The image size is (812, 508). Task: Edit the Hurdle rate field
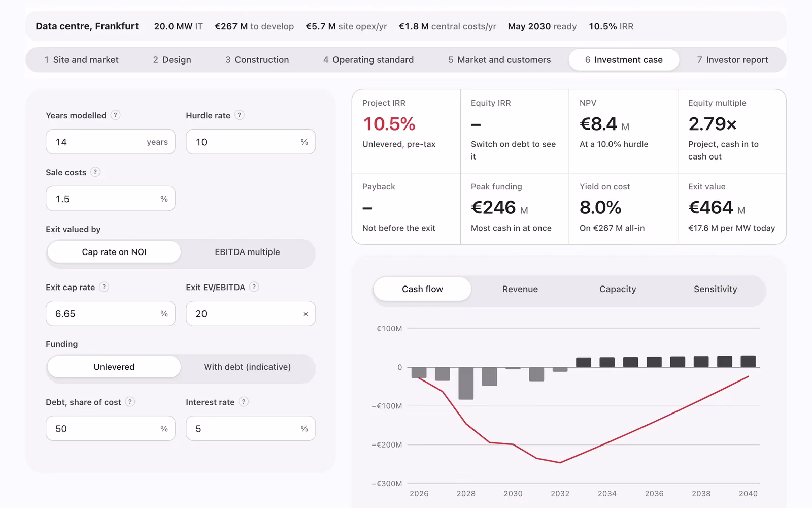(251, 142)
